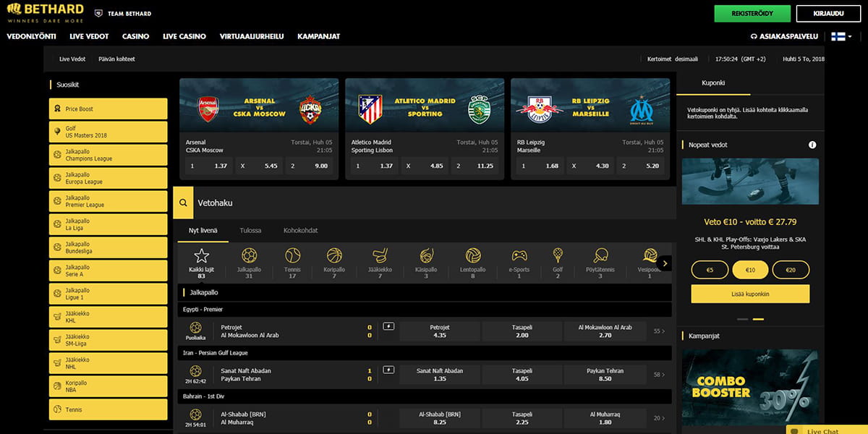Expand Al-Shabab match markets (20)
Image resolution: width=868 pixels, height=434 pixels.
pyautogui.click(x=659, y=418)
